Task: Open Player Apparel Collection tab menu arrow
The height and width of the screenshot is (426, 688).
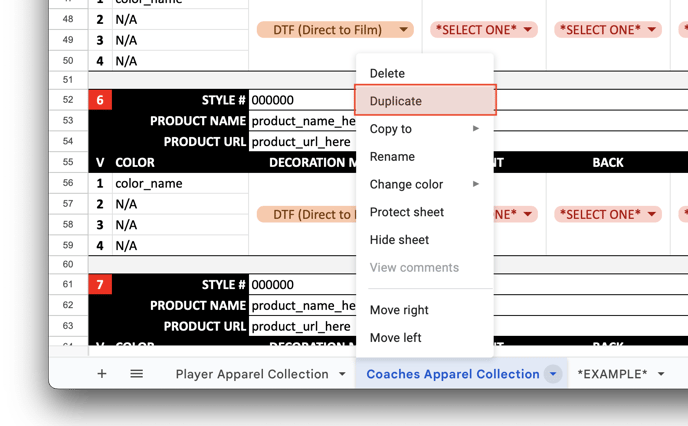Action: [342, 374]
